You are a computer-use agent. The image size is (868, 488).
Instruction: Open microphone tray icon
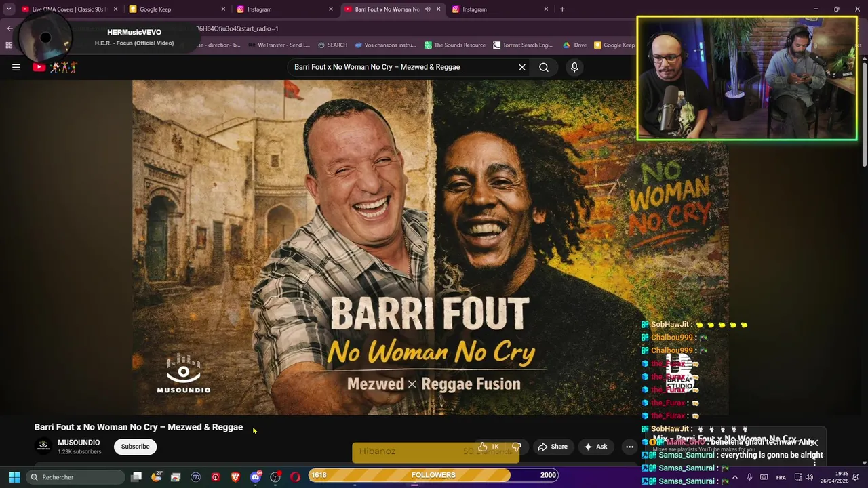[x=749, y=477]
